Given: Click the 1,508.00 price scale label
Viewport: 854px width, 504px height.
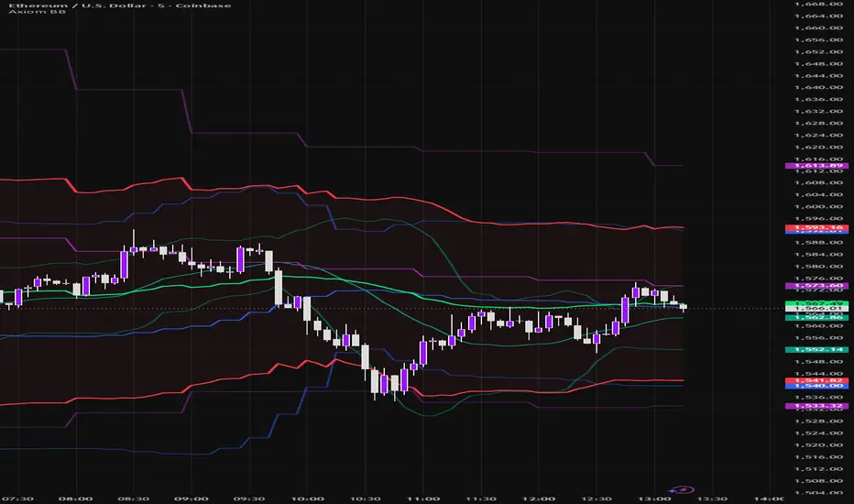Looking at the screenshot, I should [818, 481].
